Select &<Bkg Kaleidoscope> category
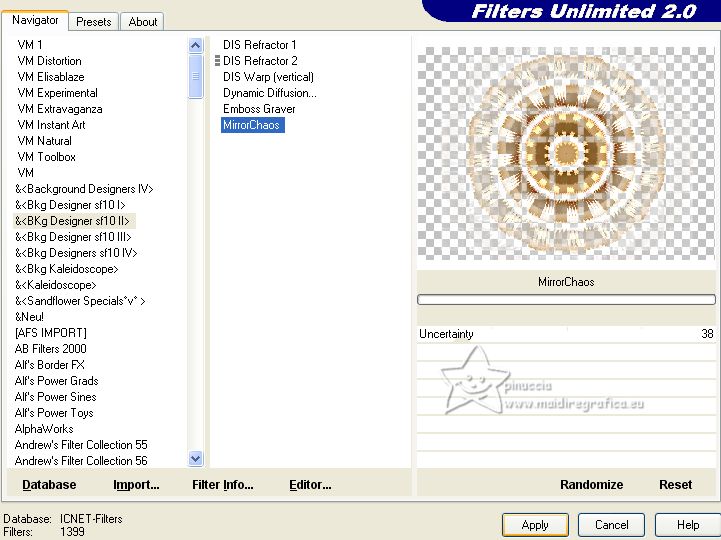This screenshot has height=540, width=721. pyautogui.click(x=67, y=269)
